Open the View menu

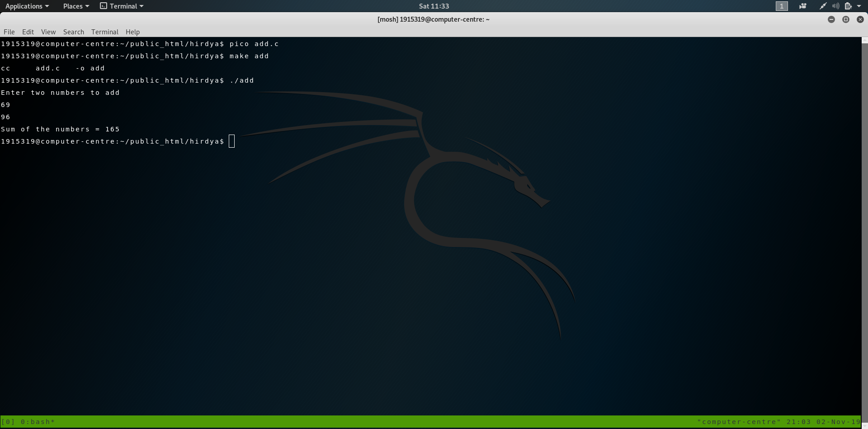(x=48, y=32)
